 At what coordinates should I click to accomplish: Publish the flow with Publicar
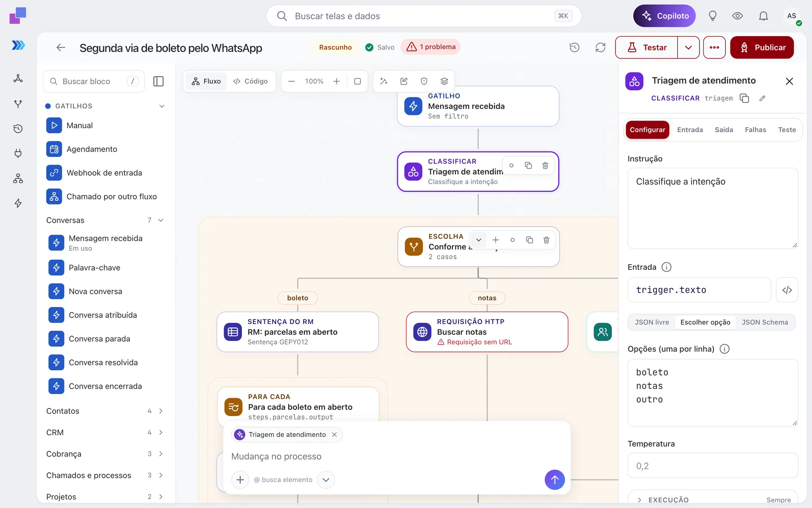point(762,48)
